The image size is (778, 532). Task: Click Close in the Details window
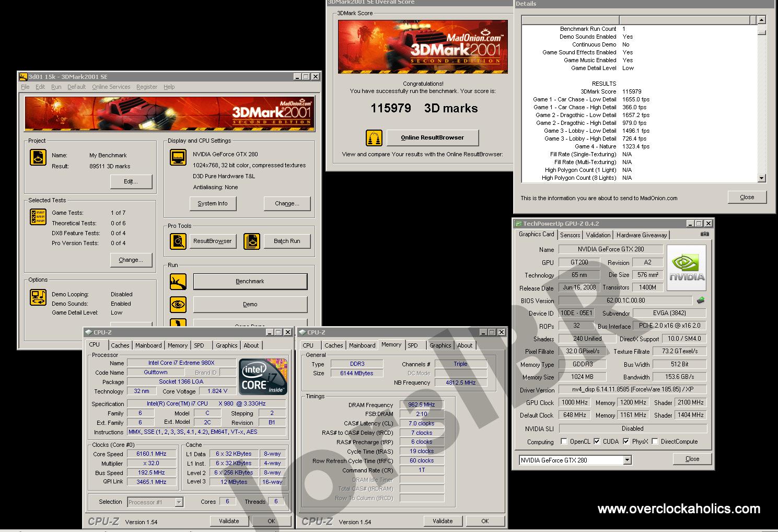[x=747, y=197]
